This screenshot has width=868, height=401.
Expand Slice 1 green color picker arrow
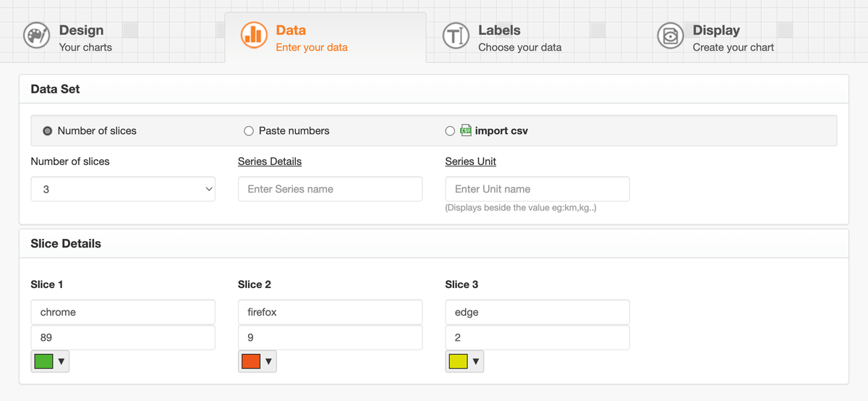(61, 361)
